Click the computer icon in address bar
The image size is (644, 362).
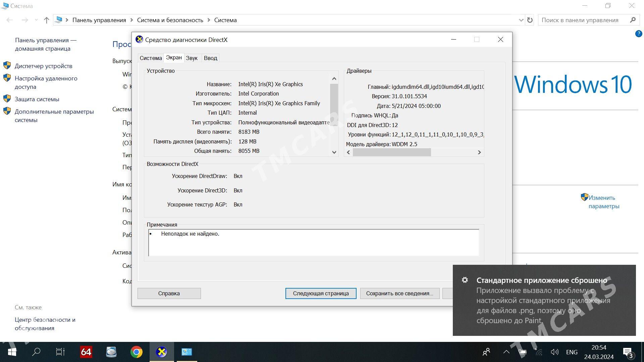tap(59, 20)
